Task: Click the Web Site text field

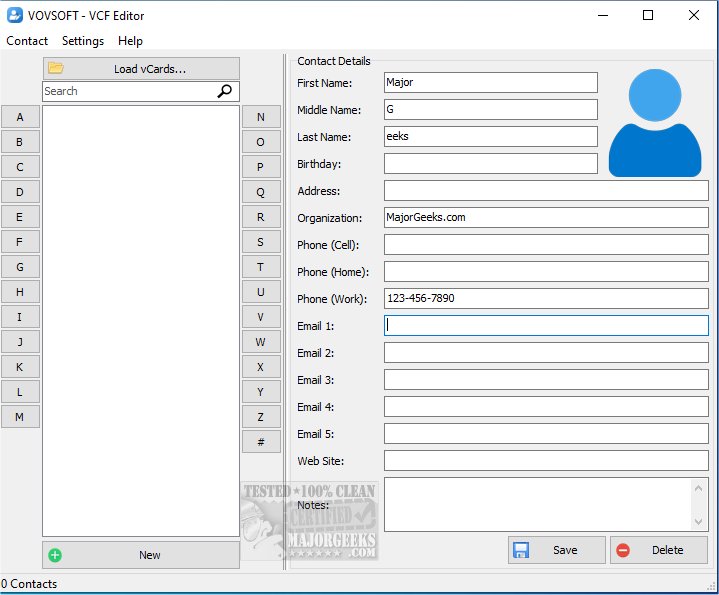Action: (546, 461)
